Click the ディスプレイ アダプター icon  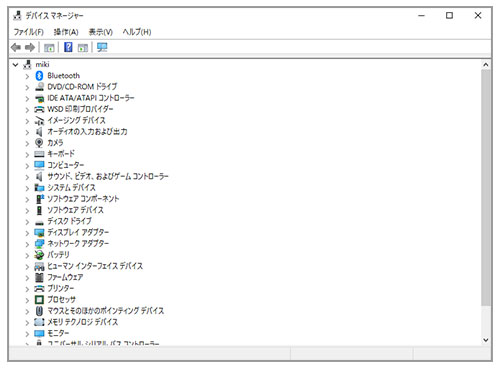[x=39, y=232]
